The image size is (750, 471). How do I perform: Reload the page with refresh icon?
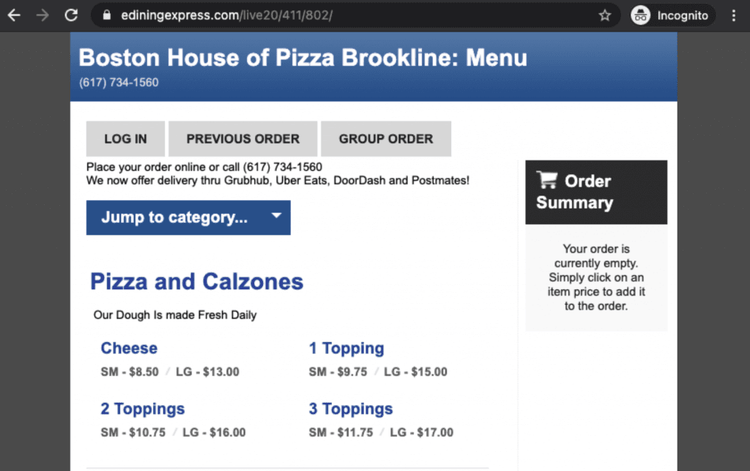click(71, 16)
